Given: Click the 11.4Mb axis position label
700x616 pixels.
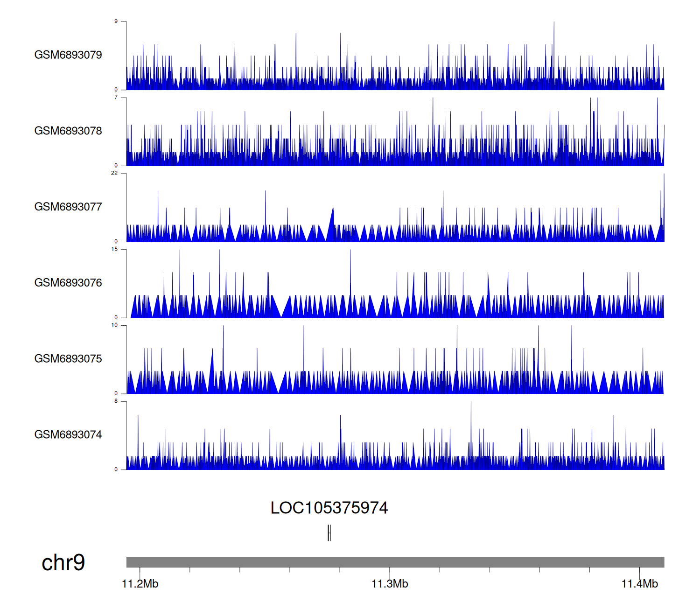Looking at the screenshot, I should [639, 584].
